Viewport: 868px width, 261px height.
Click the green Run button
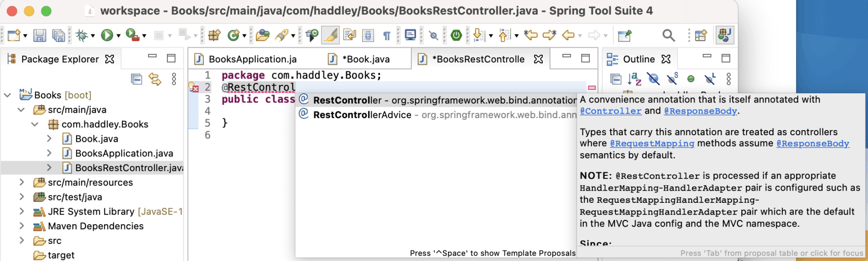click(107, 35)
